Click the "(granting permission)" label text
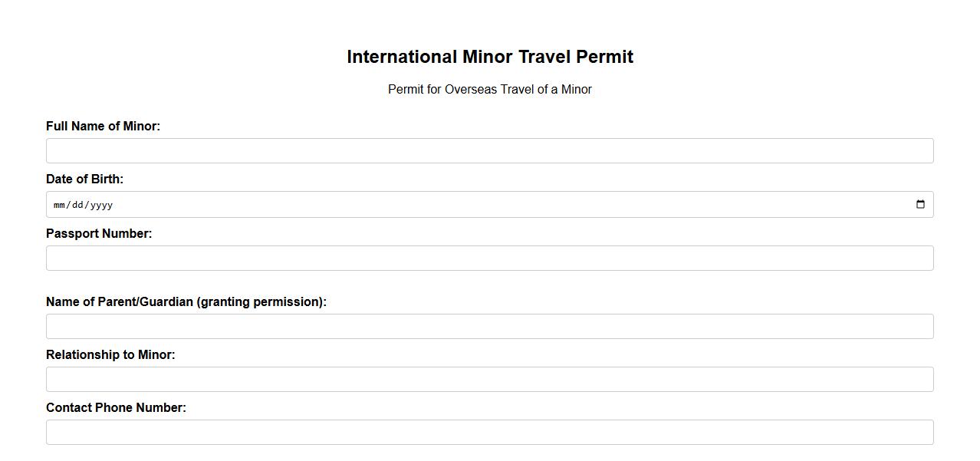Screen dimensions: 980x461 coord(261,301)
